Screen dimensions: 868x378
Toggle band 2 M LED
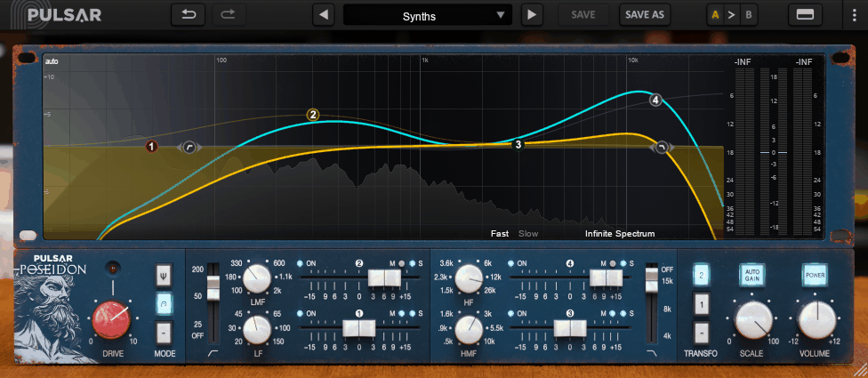[402, 263]
